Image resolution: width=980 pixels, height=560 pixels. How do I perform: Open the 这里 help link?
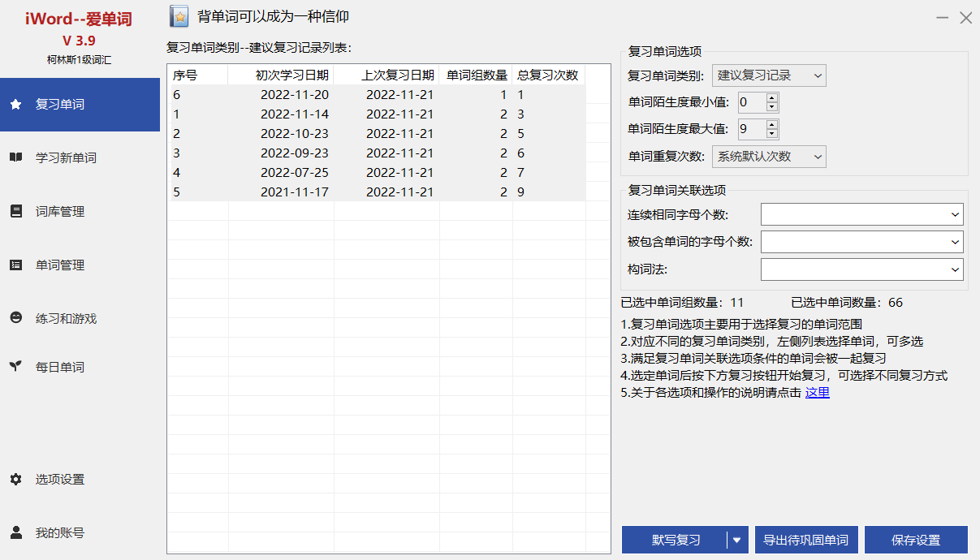coord(817,393)
